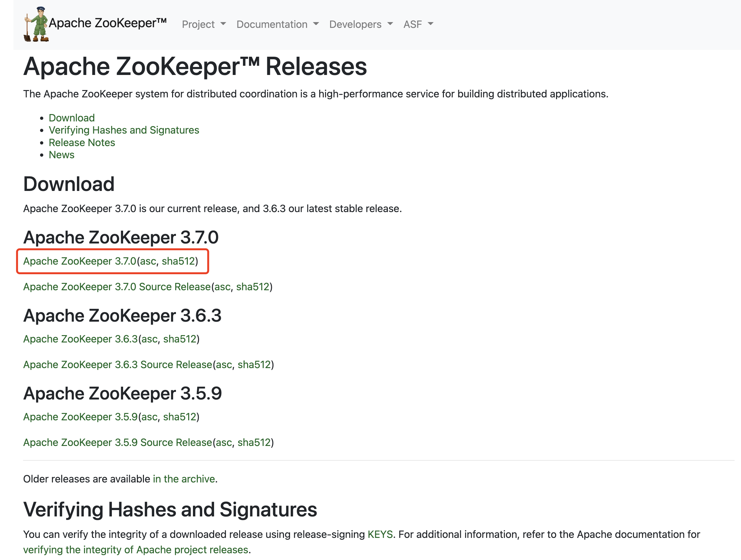Visit the 'in the archive' link

click(184, 479)
